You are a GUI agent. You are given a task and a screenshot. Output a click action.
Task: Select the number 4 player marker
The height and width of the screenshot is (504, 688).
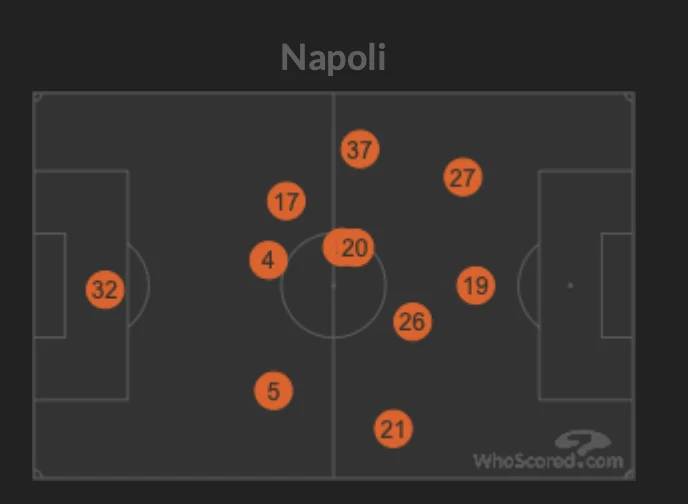[x=268, y=261]
